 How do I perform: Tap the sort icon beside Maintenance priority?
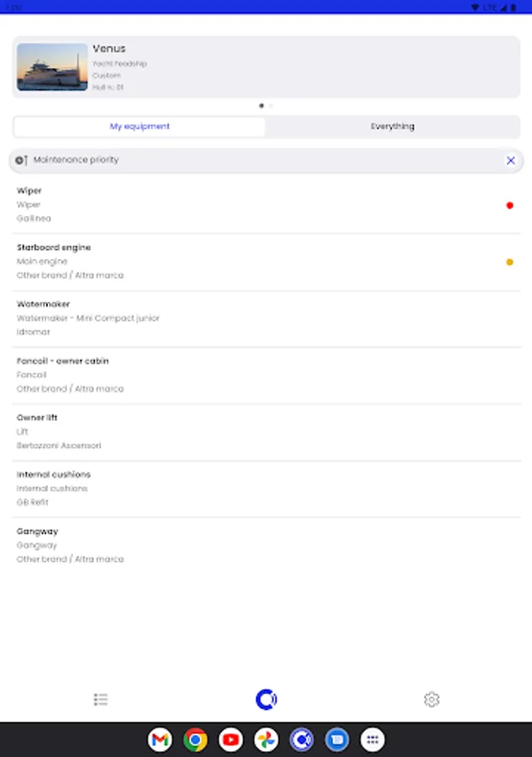[x=22, y=160]
